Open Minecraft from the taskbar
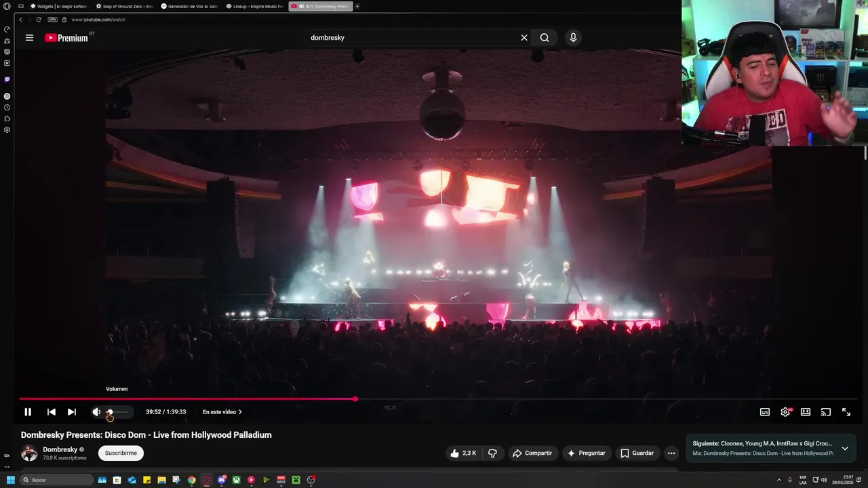868x488 pixels. pos(296,480)
